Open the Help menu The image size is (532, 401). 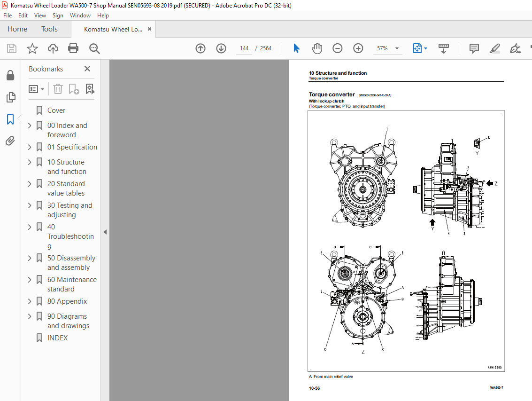103,16
